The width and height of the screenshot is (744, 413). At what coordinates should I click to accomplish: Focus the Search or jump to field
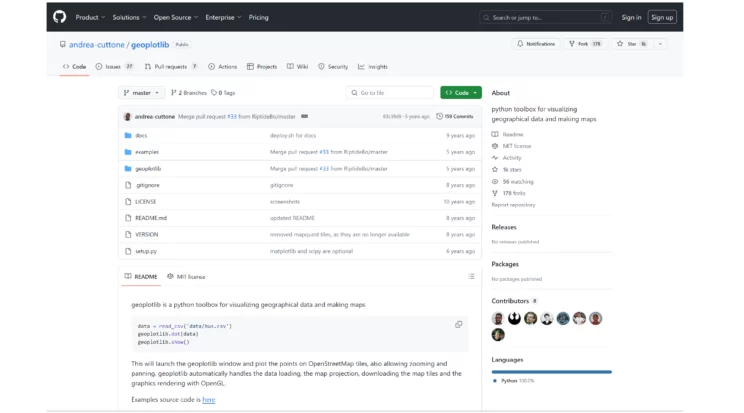(x=546, y=18)
